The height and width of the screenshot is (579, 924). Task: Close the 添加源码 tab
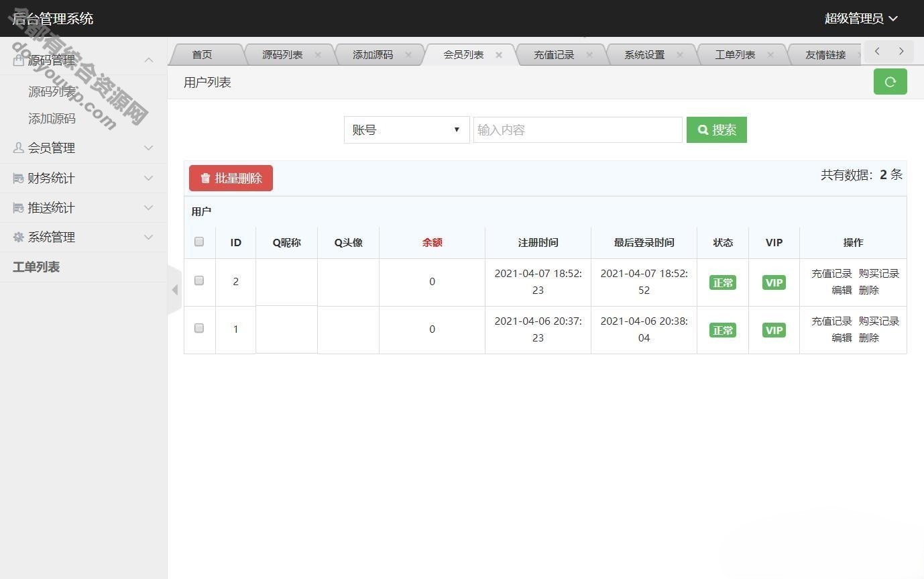[x=408, y=55]
